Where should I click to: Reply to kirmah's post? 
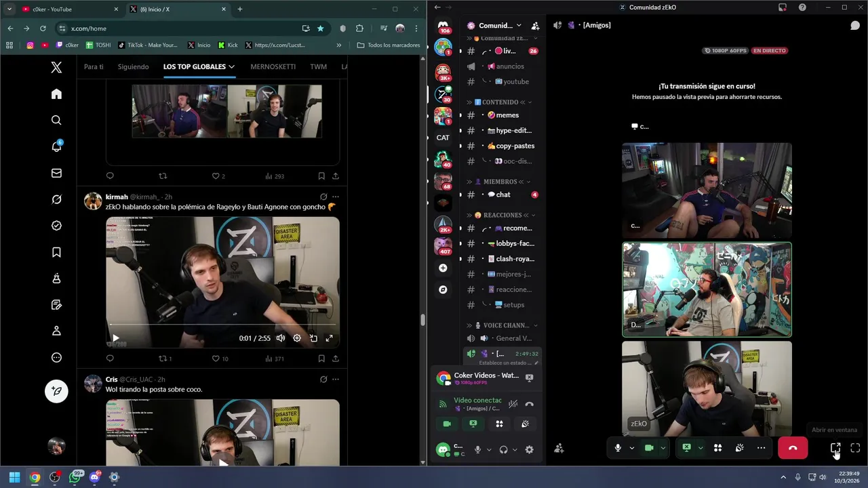pyautogui.click(x=110, y=359)
